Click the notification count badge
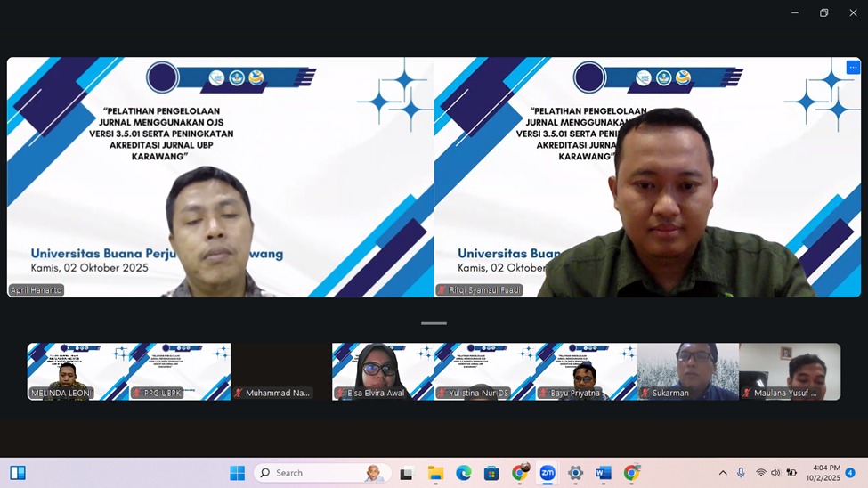This screenshot has height=488, width=868. (x=850, y=473)
